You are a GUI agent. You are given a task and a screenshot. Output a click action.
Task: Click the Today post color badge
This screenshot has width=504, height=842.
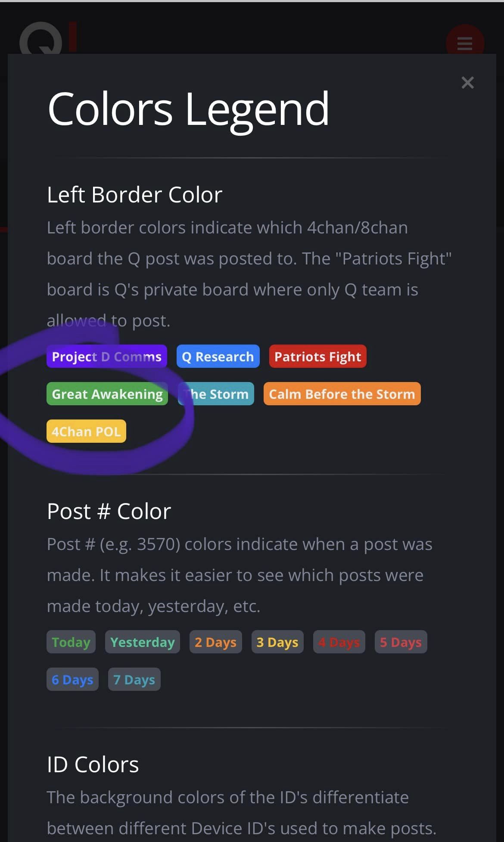coord(71,642)
